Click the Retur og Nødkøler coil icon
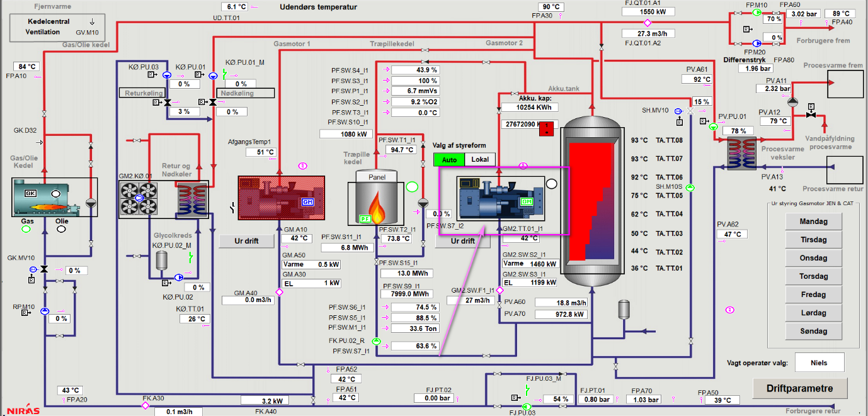868x416 pixels. click(192, 200)
